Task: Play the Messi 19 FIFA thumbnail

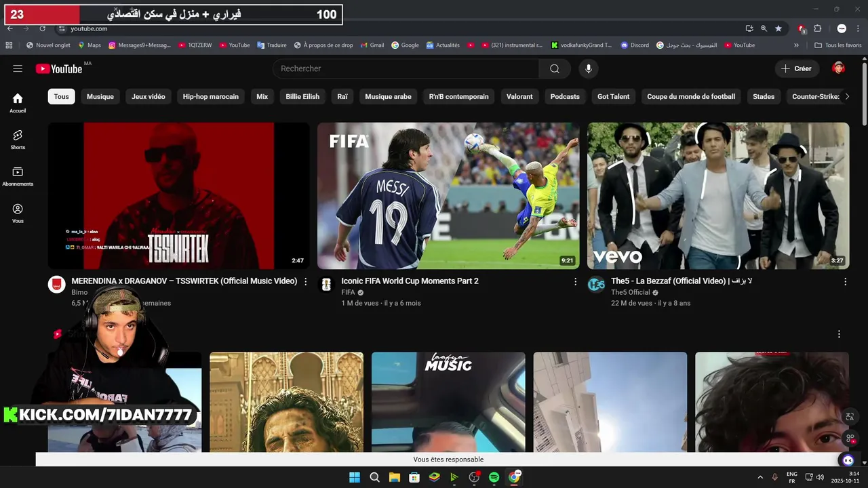Action: (x=448, y=196)
